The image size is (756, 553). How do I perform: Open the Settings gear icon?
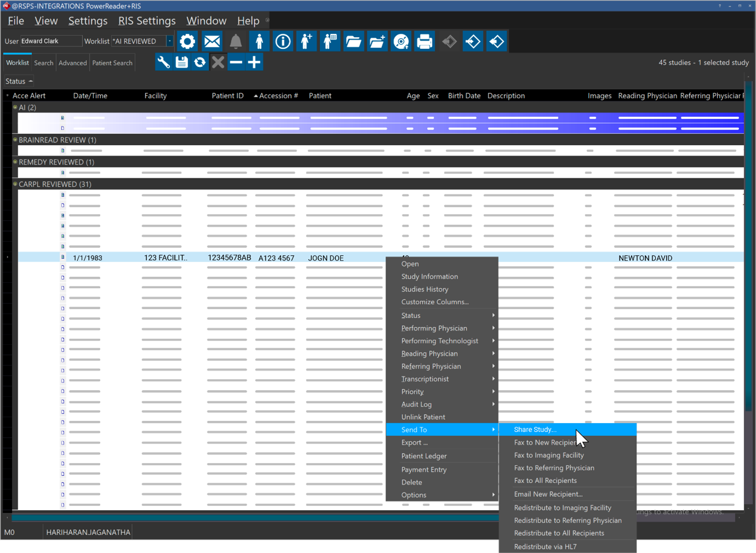pos(187,41)
